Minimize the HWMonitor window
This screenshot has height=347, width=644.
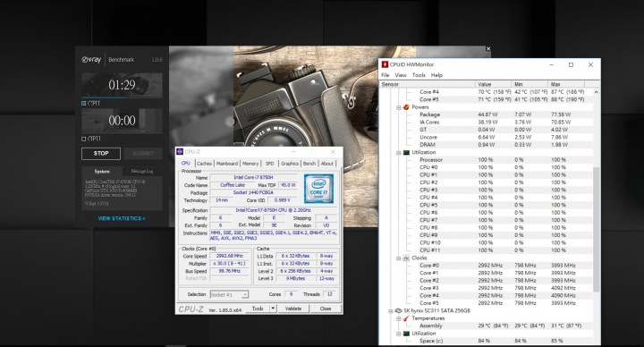click(x=552, y=64)
